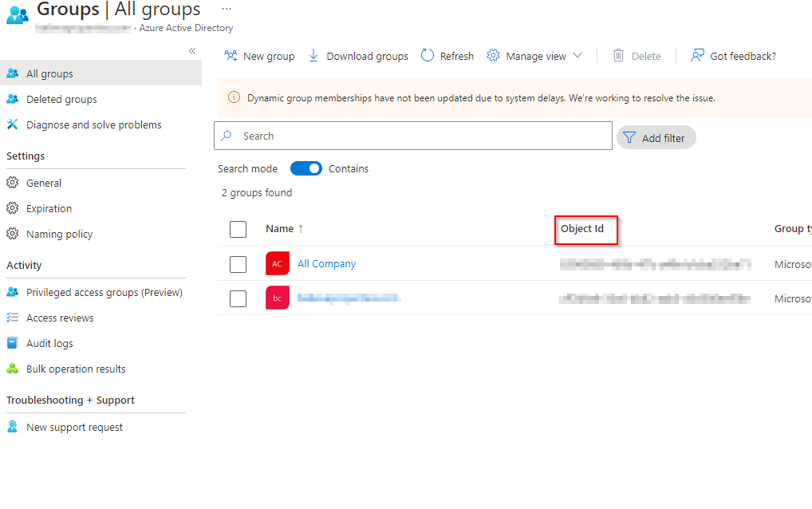Click the Deleted groups icon

(13, 98)
